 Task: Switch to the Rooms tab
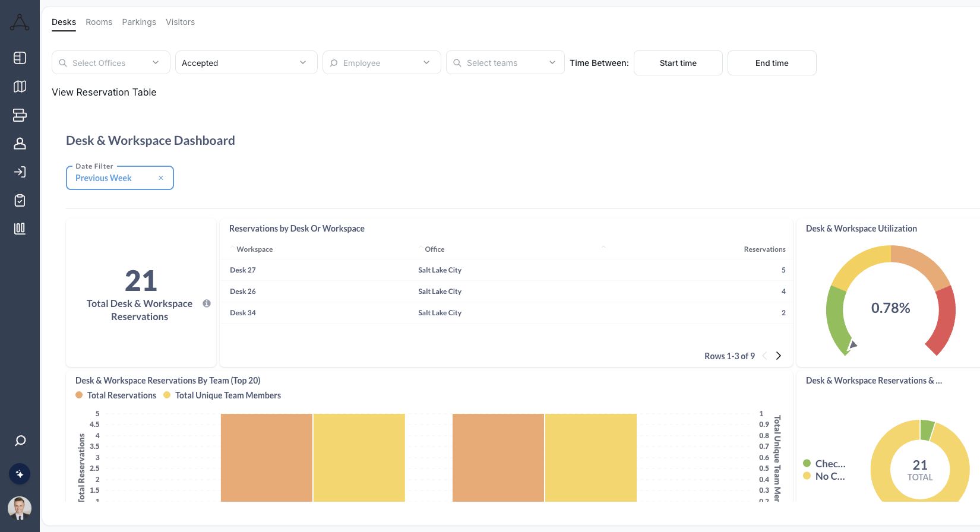(99, 22)
